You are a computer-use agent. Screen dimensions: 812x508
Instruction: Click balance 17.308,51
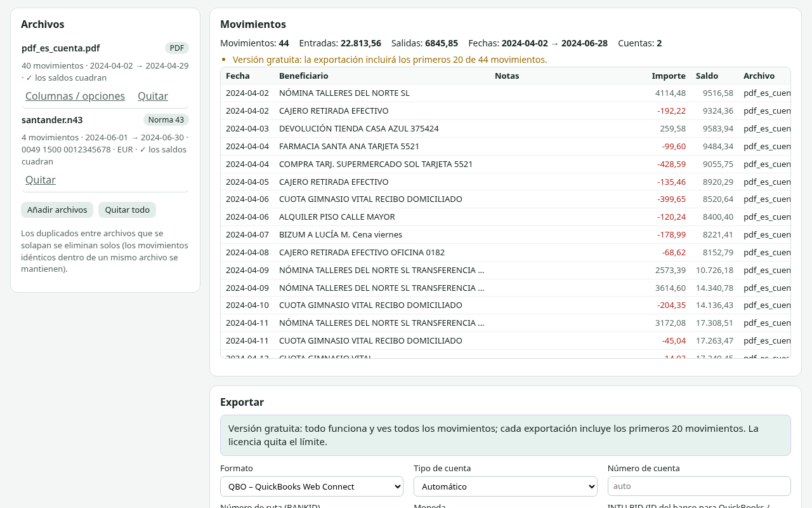[714, 323]
